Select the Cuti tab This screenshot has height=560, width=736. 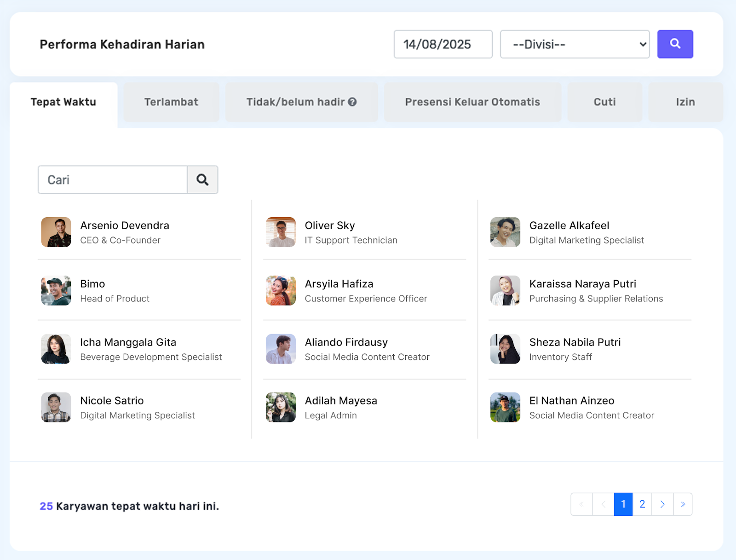point(604,102)
